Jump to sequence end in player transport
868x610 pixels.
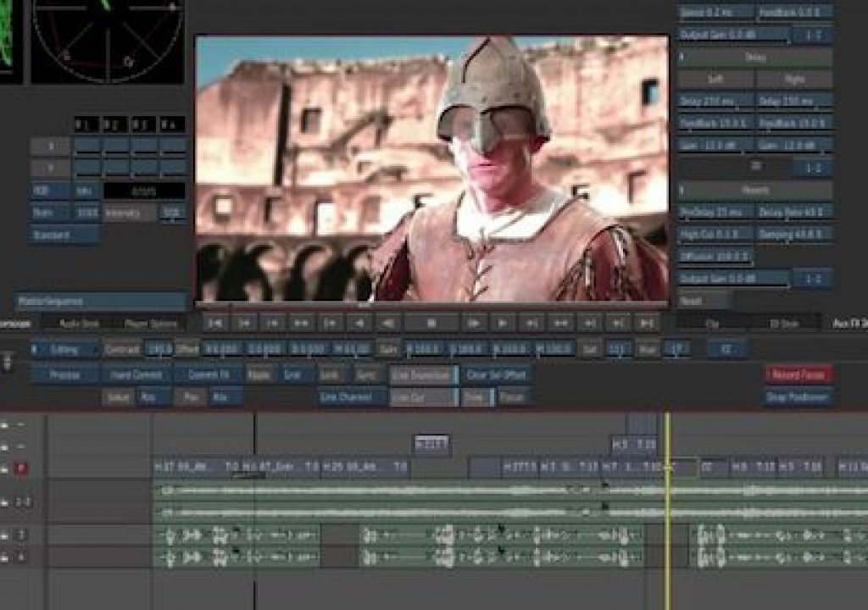[x=646, y=323]
